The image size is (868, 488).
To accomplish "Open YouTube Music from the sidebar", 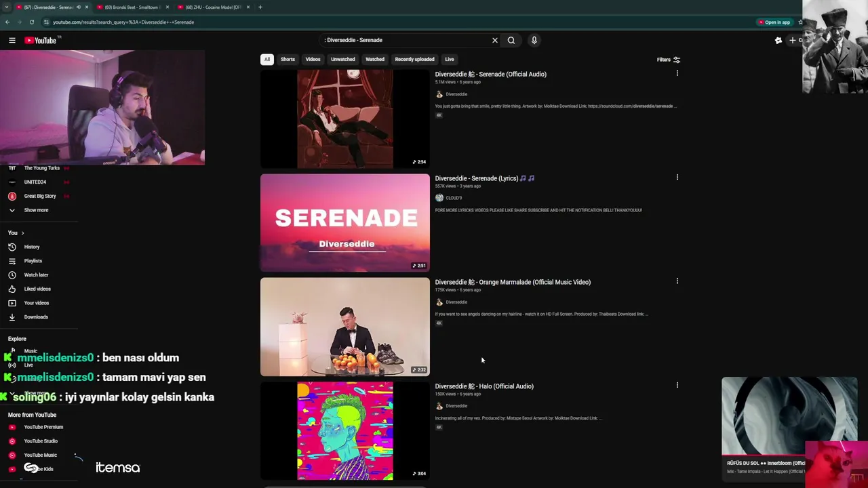I will click(x=40, y=455).
